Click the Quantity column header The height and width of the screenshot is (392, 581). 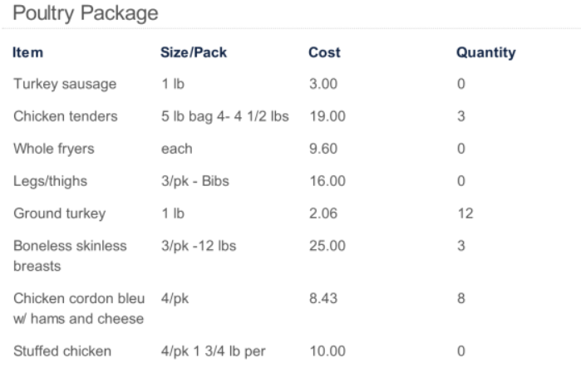pos(486,53)
